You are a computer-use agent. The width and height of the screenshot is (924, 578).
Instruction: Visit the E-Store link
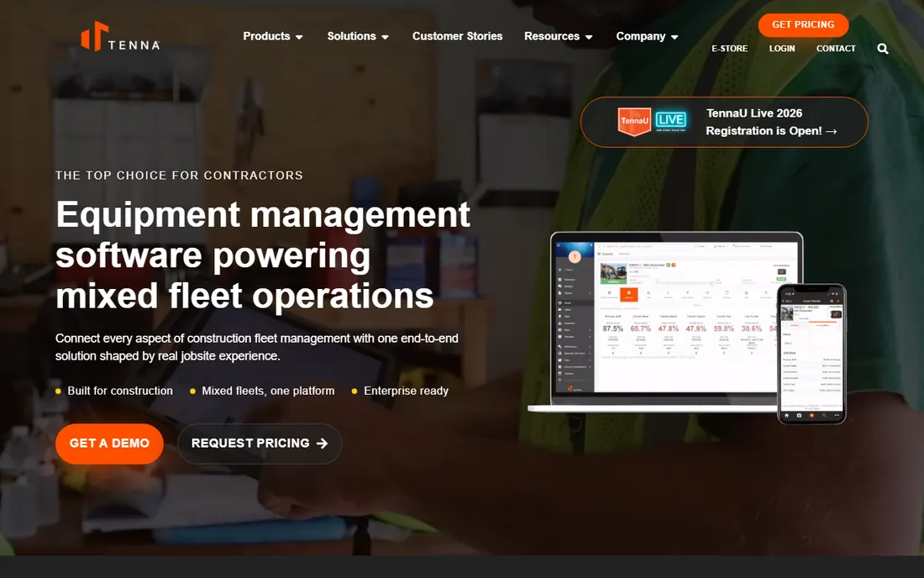pyautogui.click(x=729, y=49)
